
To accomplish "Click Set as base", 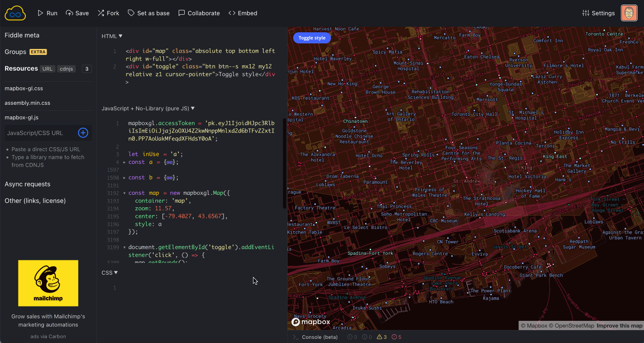I will click(x=149, y=13).
